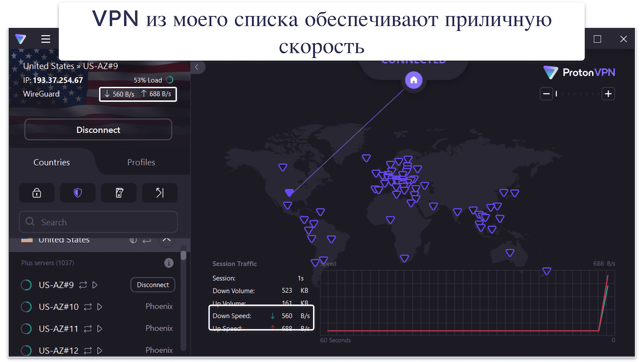
Task: Select the Australia map marker
Action: tap(510, 253)
